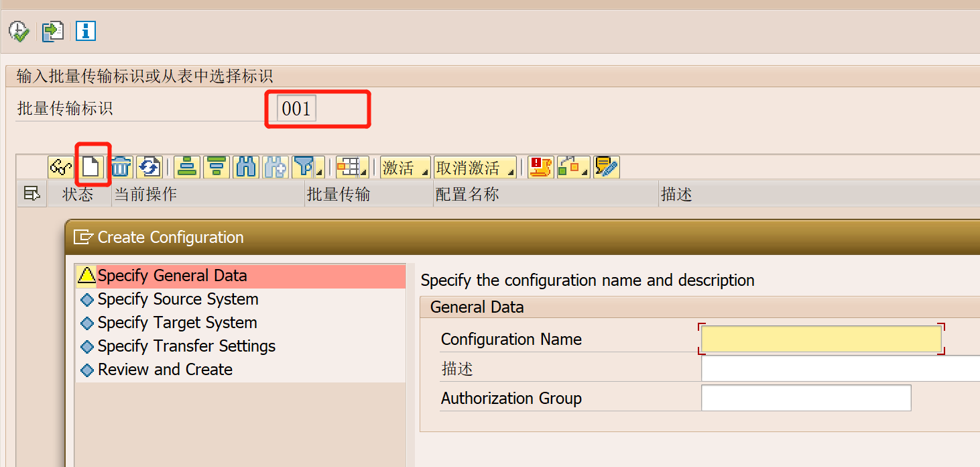
Task: Sort entries in ascending order
Action: click(186, 167)
